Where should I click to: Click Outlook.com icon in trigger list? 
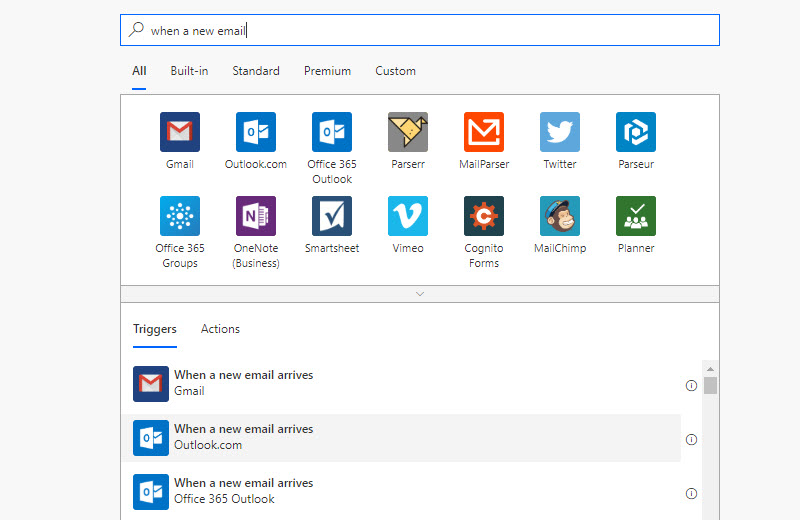[151, 438]
